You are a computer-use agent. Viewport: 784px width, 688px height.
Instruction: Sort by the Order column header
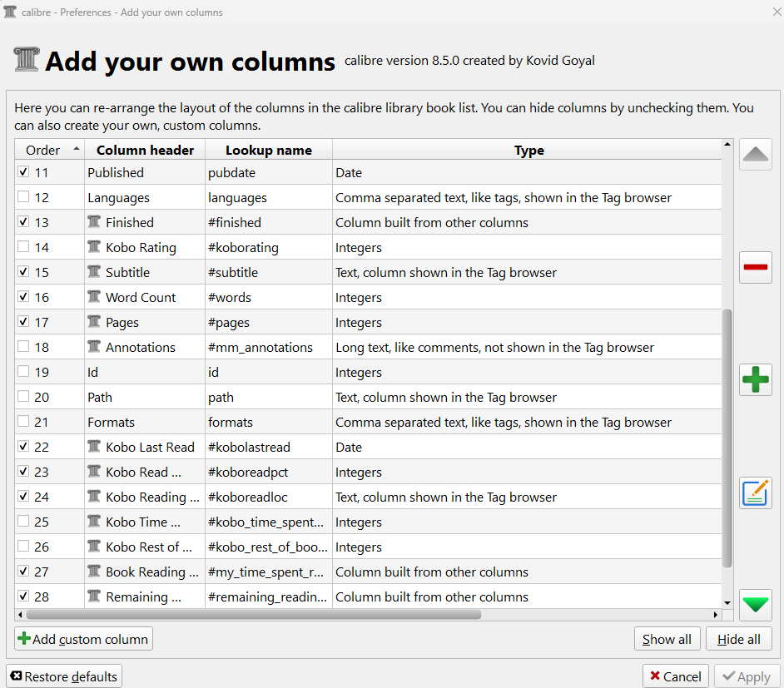click(43, 150)
